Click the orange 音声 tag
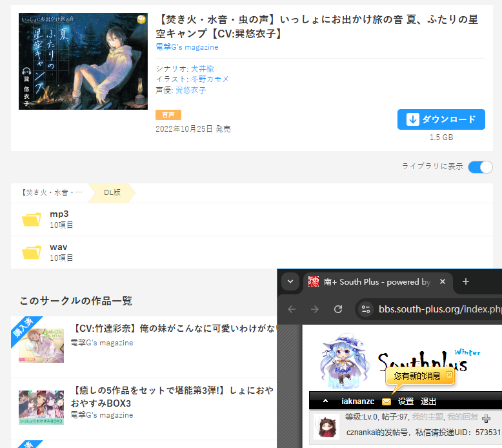Viewport: 502px width, 448px height. (168, 115)
